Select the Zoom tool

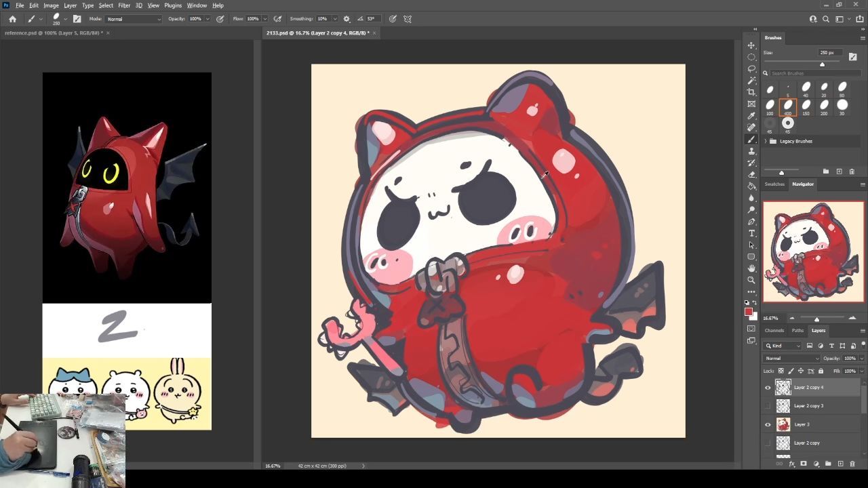point(751,280)
